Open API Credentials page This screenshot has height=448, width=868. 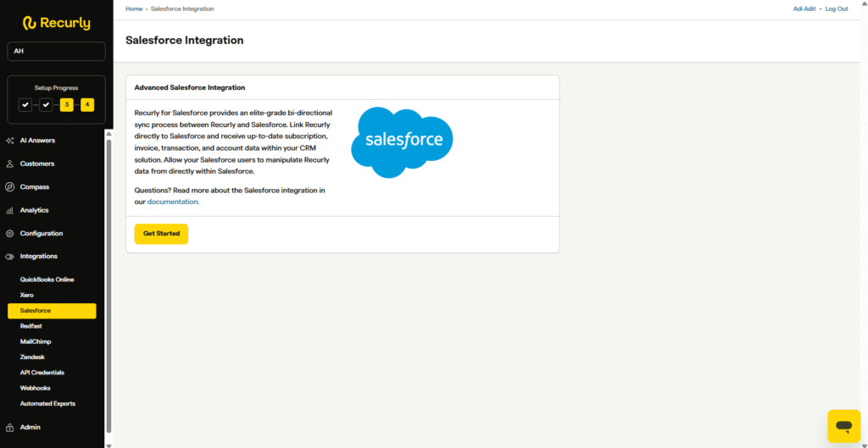42,373
